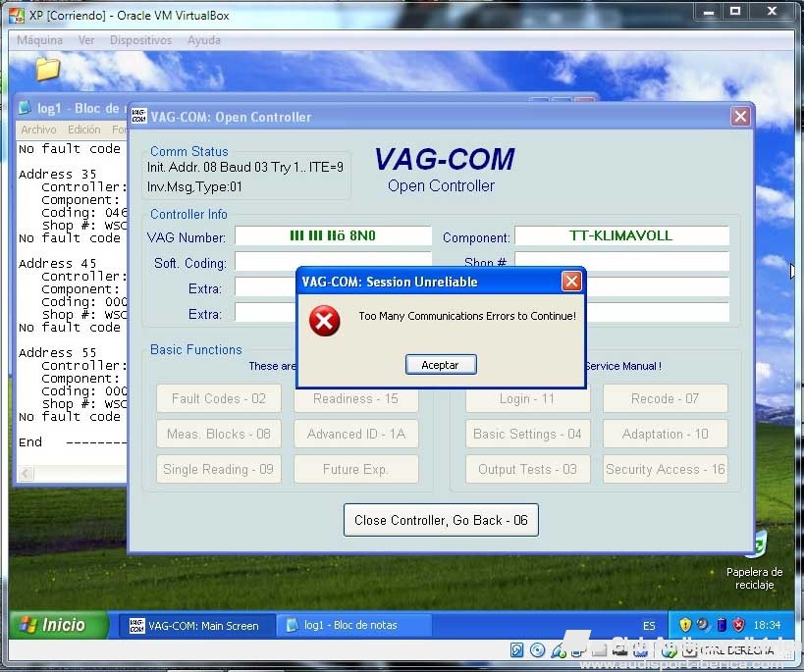This screenshot has width=804, height=672.
Task: Click Readiness - 15 button
Action: point(355,399)
